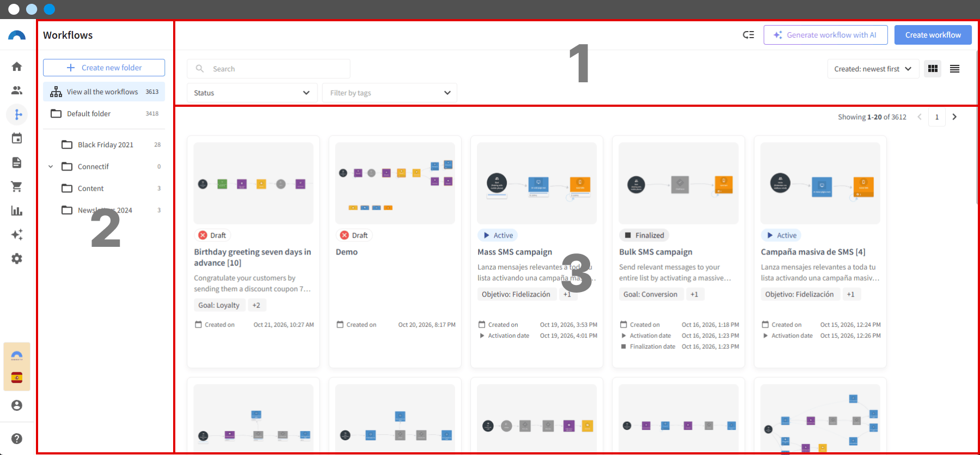Viewport: 980px width, 455px height.
Task: Select the Workflows branch icon in sidebar
Action: tap(17, 114)
